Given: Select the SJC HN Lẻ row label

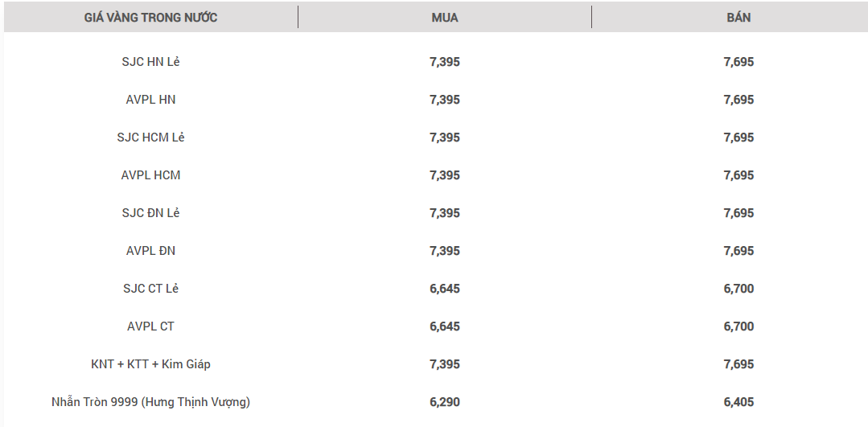Looking at the screenshot, I should tap(150, 62).
